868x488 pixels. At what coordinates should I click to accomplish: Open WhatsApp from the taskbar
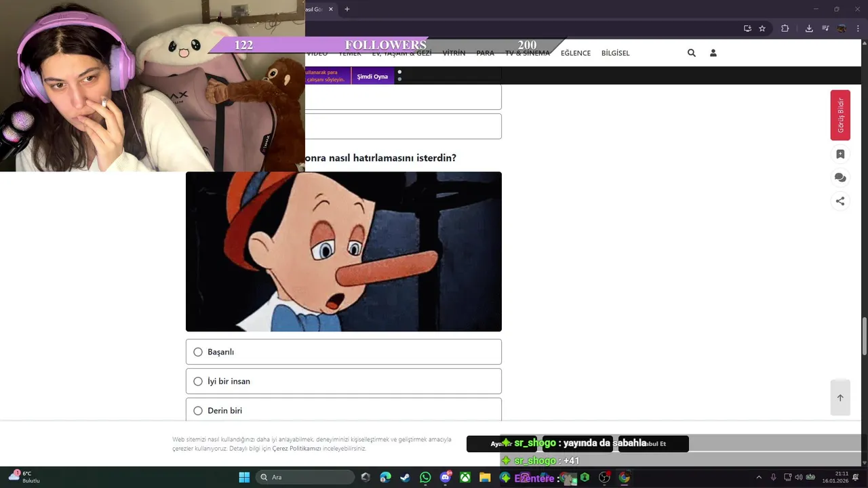pyautogui.click(x=425, y=477)
